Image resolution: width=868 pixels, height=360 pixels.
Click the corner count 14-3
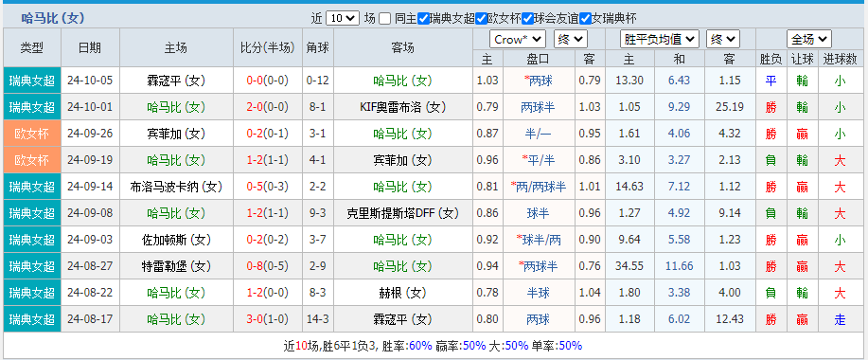pos(318,319)
